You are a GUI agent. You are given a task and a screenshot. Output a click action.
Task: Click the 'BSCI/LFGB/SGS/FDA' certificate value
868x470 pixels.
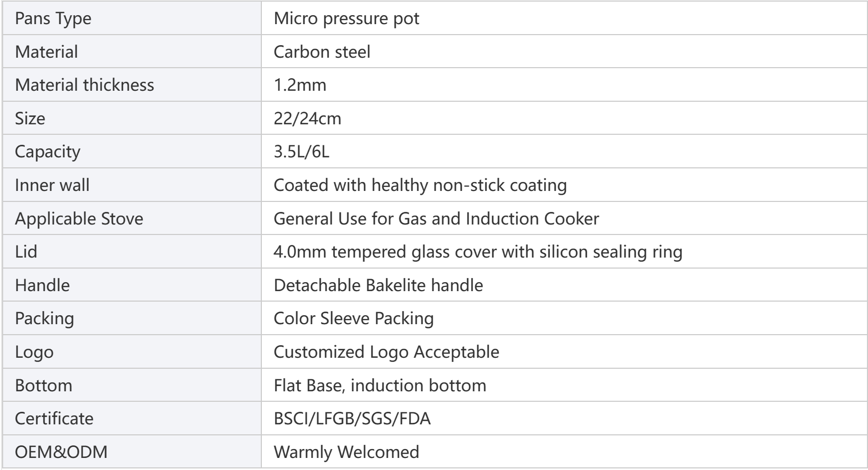pos(352,418)
